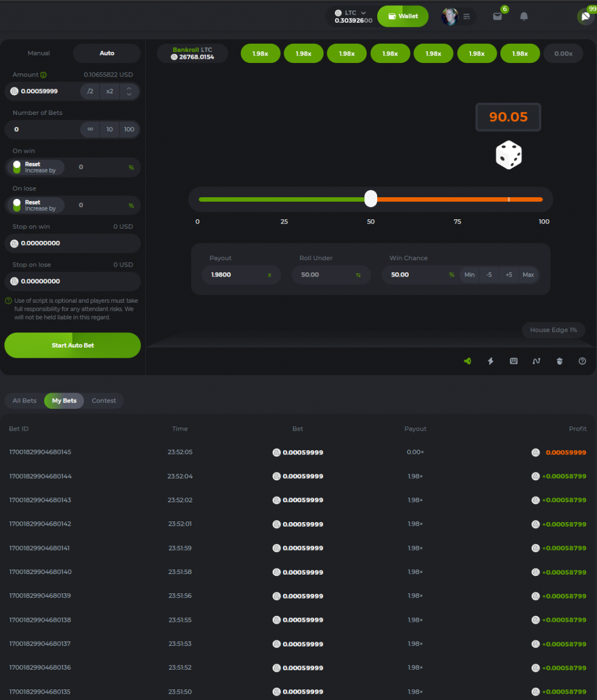This screenshot has width=597, height=700.
Task: Toggle the On win Reset switch
Action: click(x=17, y=167)
